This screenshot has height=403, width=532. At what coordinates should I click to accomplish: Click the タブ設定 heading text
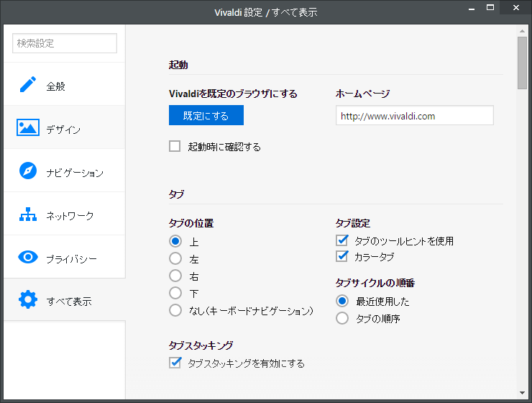tap(353, 223)
